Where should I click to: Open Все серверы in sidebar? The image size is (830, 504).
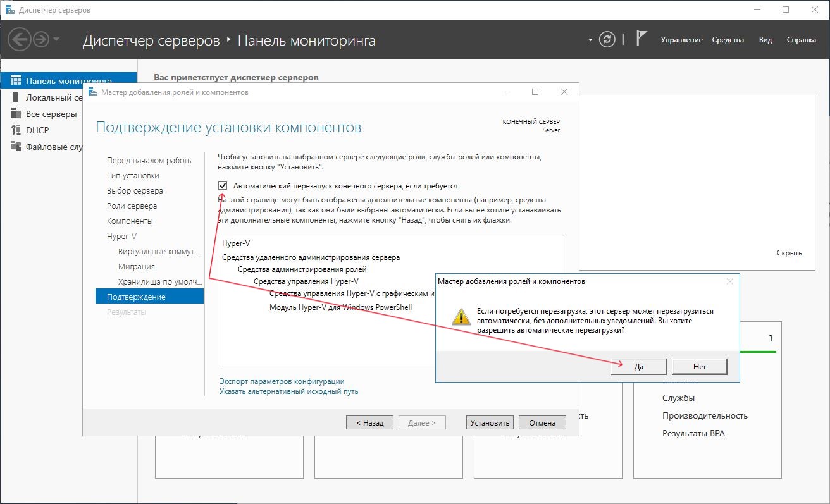coord(51,114)
